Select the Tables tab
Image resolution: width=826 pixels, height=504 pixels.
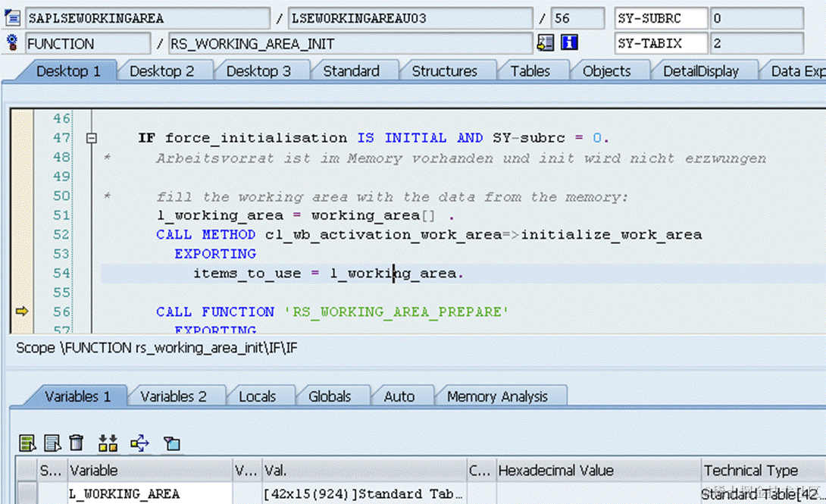[x=530, y=71]
